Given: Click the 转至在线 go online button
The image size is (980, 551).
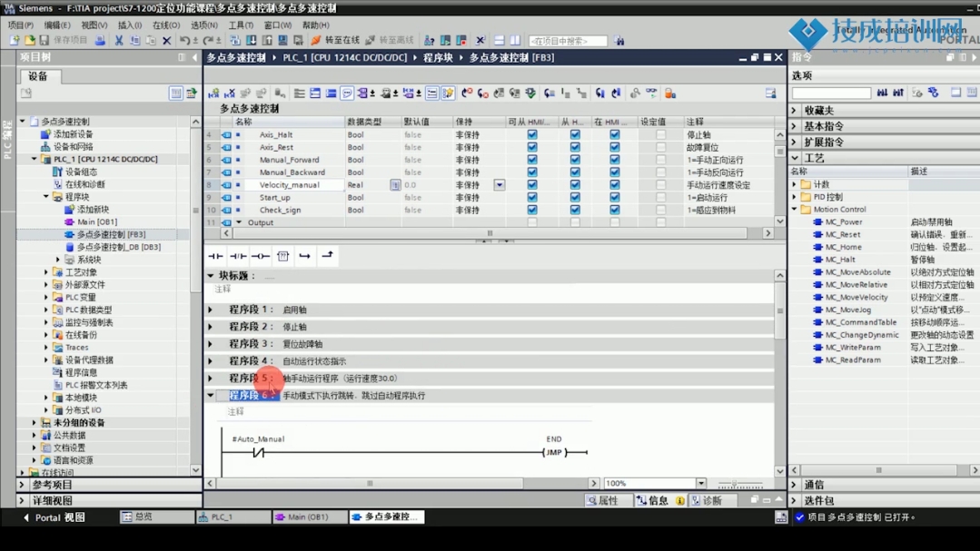Looking at the screenshot, I should tap(335, 41).
